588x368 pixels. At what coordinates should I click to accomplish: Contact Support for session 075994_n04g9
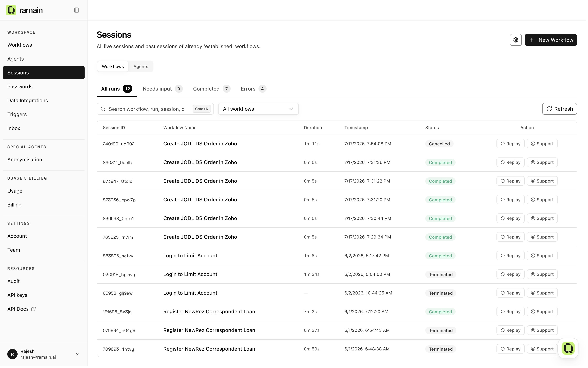[542, 330]
